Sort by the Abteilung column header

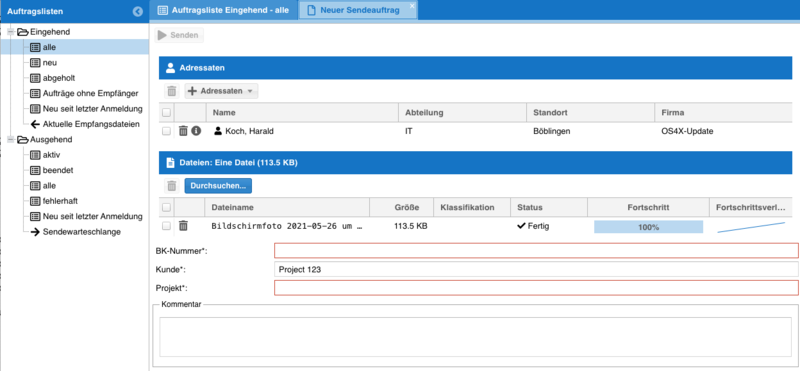point(462,112)
